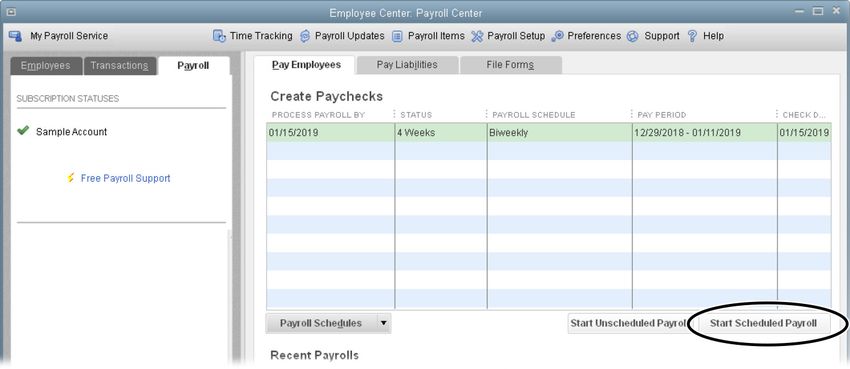
Task: Open the Free Payroll Support link
Action: 125,178
